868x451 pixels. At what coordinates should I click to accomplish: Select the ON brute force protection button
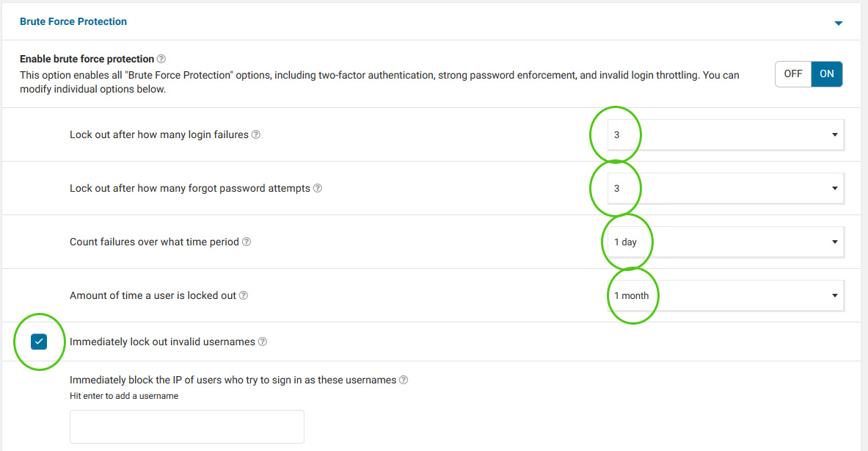[826, 73]
